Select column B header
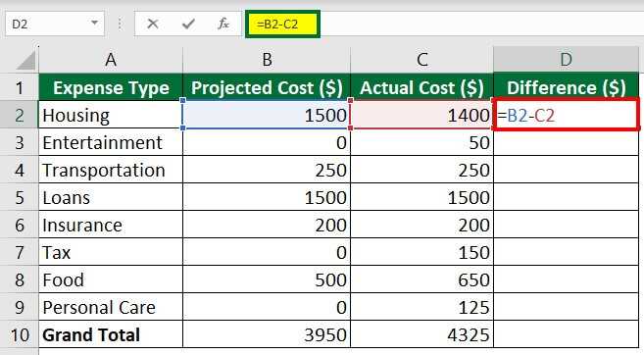The width and height of the screenshot is (644, 355). [267, 60]
